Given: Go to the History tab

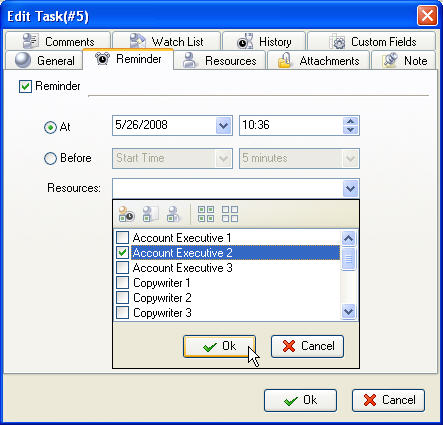Looking at the screenshot, I should (x=264, y=41).
